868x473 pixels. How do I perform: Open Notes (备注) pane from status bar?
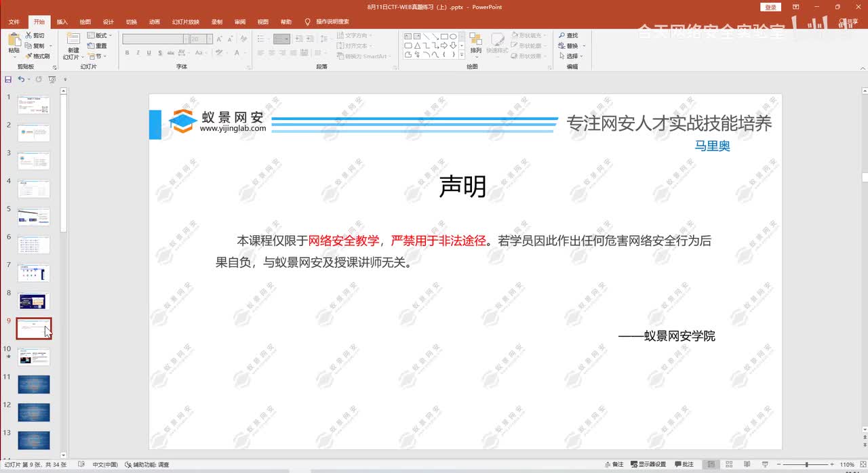(x=614, y=464)
